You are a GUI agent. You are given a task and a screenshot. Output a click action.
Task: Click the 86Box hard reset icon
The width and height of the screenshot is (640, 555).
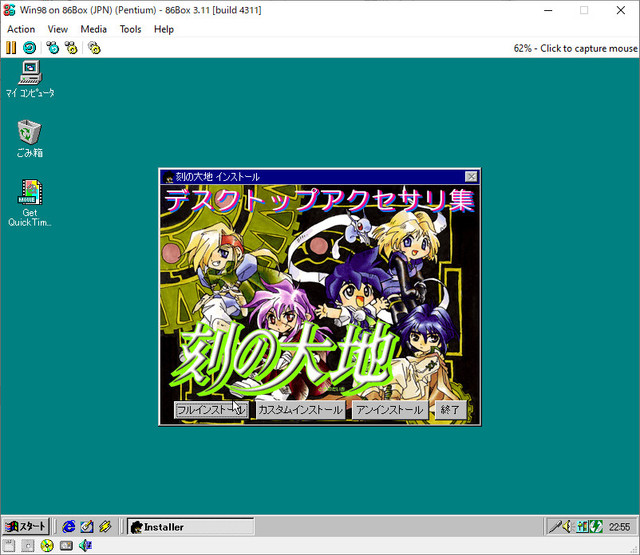point(29,48)
